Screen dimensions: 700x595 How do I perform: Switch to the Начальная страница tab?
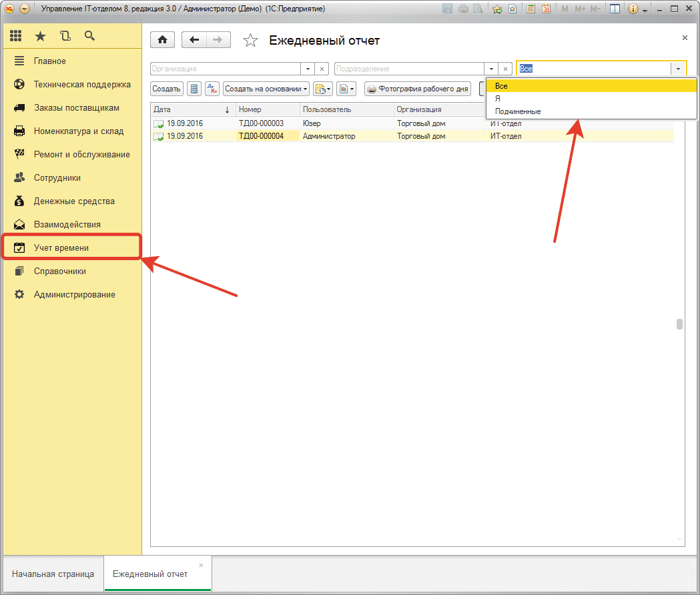click(x=53, y=574)
